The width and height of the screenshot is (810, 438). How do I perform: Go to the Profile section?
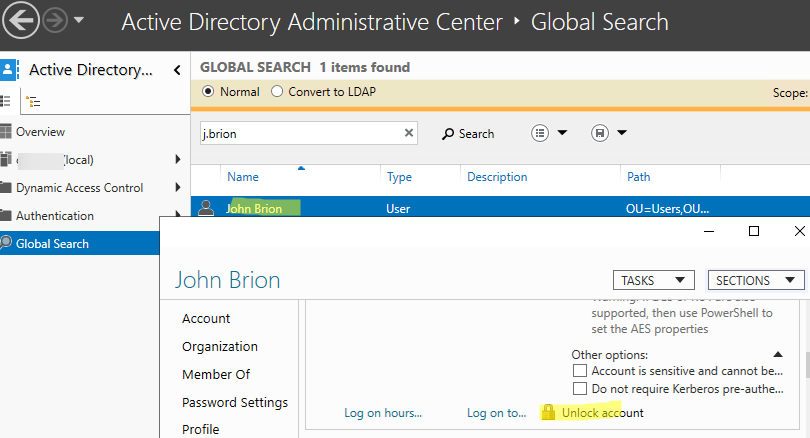click(x=200, y=429)
